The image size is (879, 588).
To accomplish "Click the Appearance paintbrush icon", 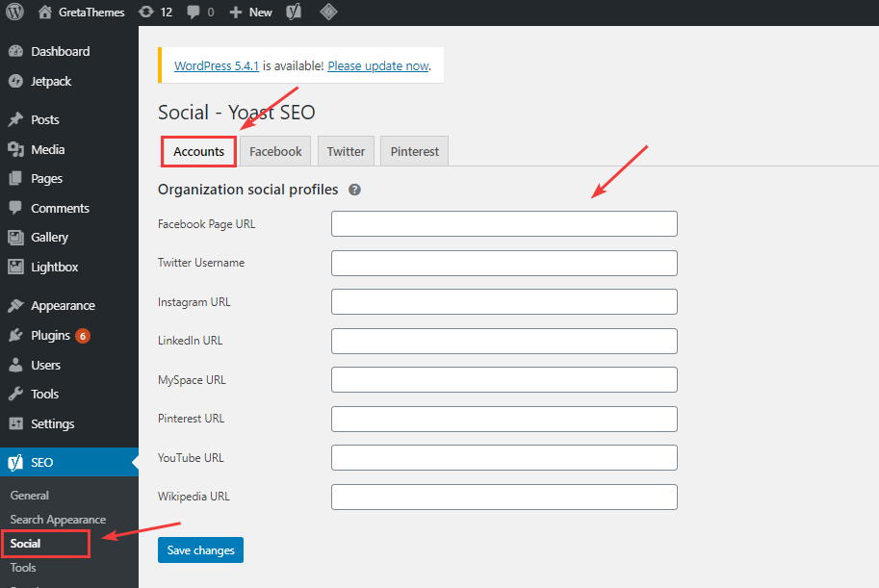I will pyautogui.click(x=15, y=305).
